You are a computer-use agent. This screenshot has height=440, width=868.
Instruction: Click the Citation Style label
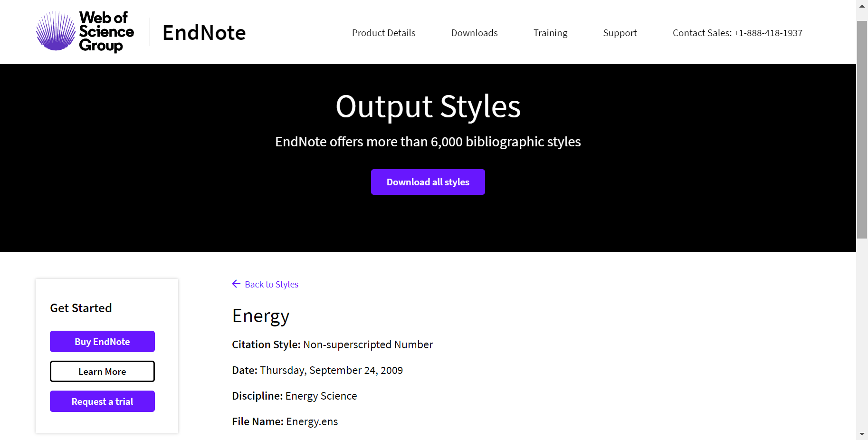point(266,344)
